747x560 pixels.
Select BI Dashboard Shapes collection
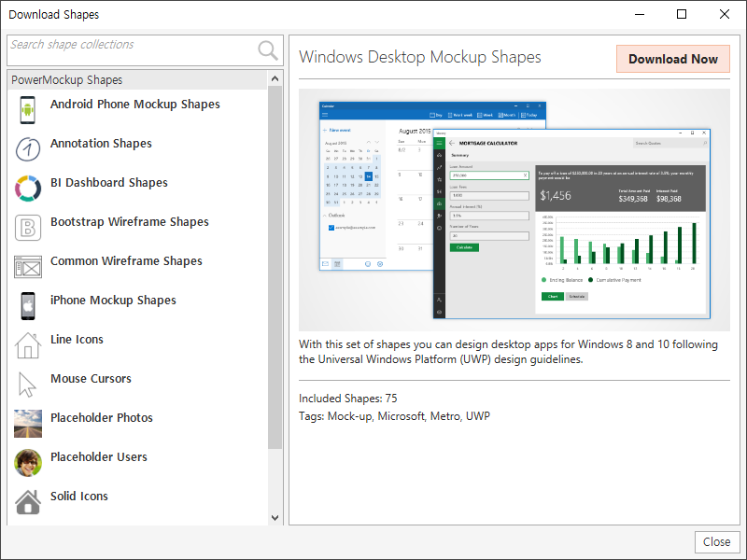tap(137, 189)
